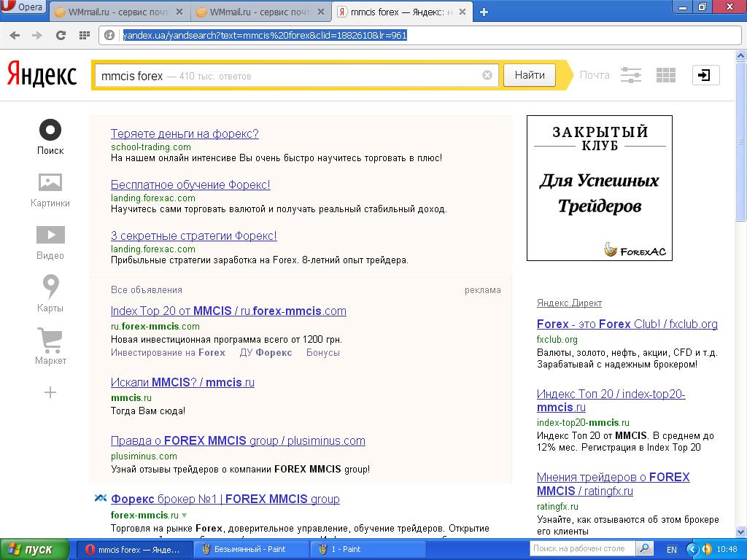Click the scrollbar up arrow
Viewport: 747px width, 560px height.
pos(741,55)
